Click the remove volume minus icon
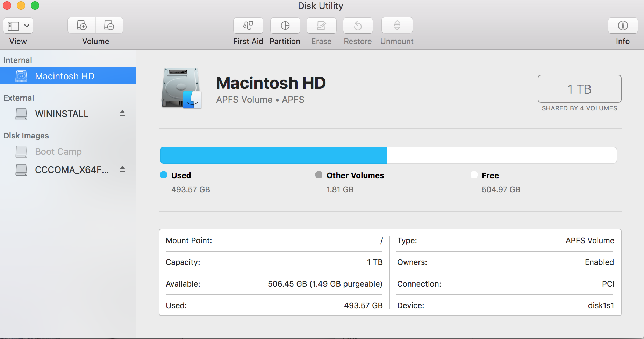 [x=109, y=25]
